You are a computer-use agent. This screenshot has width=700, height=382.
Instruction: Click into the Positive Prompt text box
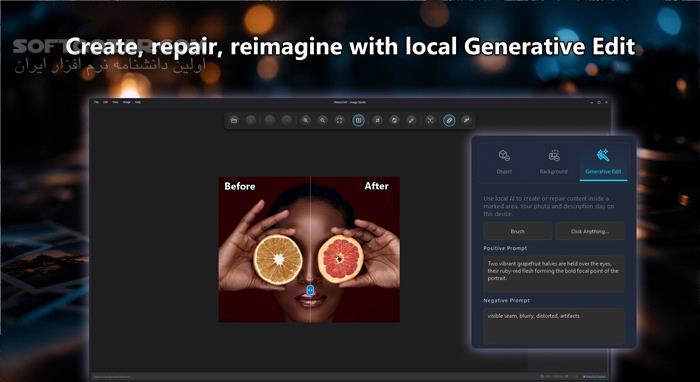click(554, 274)
